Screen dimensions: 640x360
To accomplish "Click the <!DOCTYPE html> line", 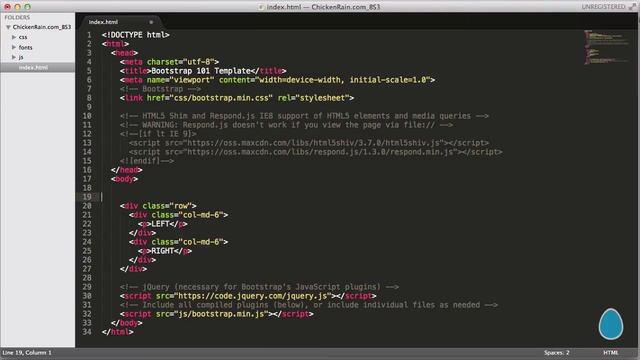I will tap(136, 35).
